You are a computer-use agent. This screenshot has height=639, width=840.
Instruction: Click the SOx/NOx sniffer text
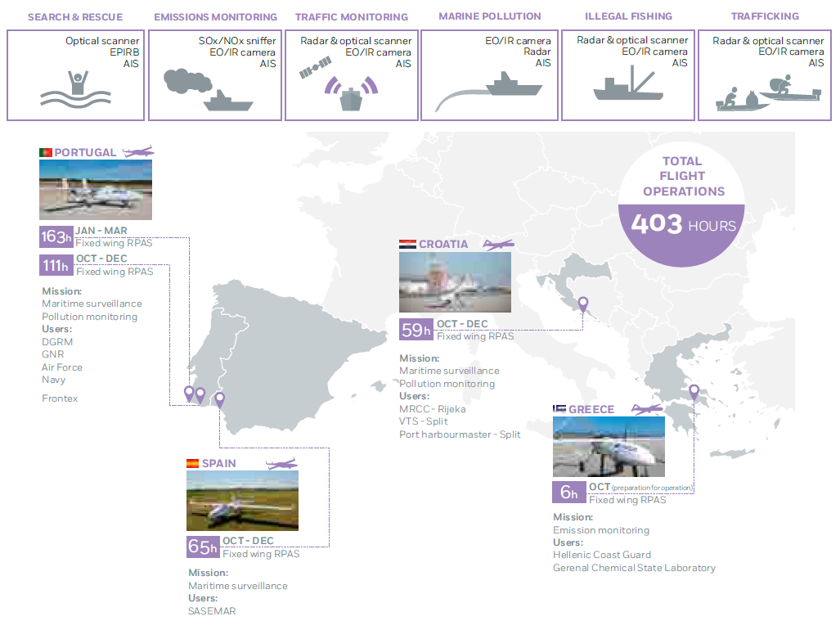coord(236,41)
